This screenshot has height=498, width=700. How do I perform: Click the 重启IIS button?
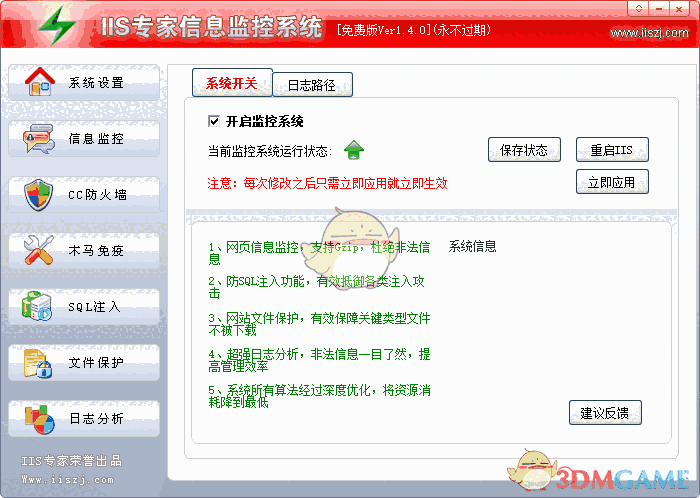pyautogui.click(x=612, y=149)
